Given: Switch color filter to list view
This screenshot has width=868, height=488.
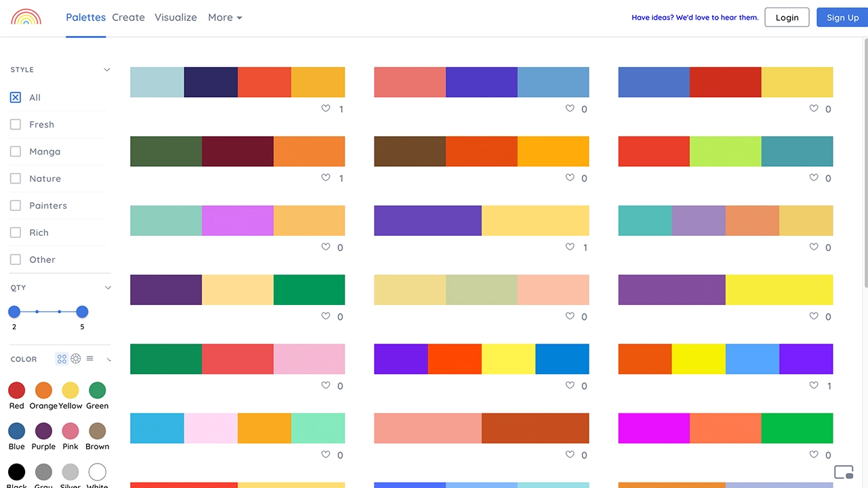Looking at the screenshot, I should [90, 359].
